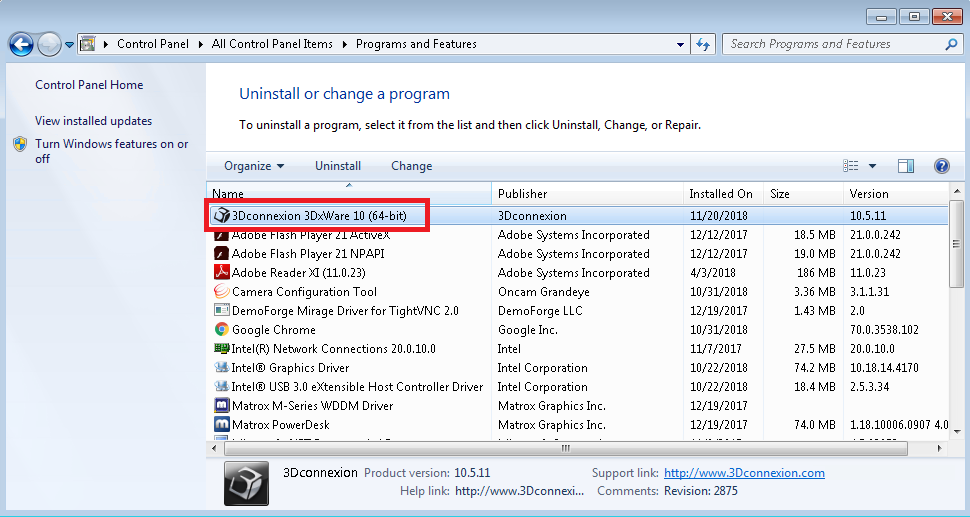Viewport: 970px width, 517px height.
Task: Click Uninstall in the toolbar
Action: click(x=338, y=166)
